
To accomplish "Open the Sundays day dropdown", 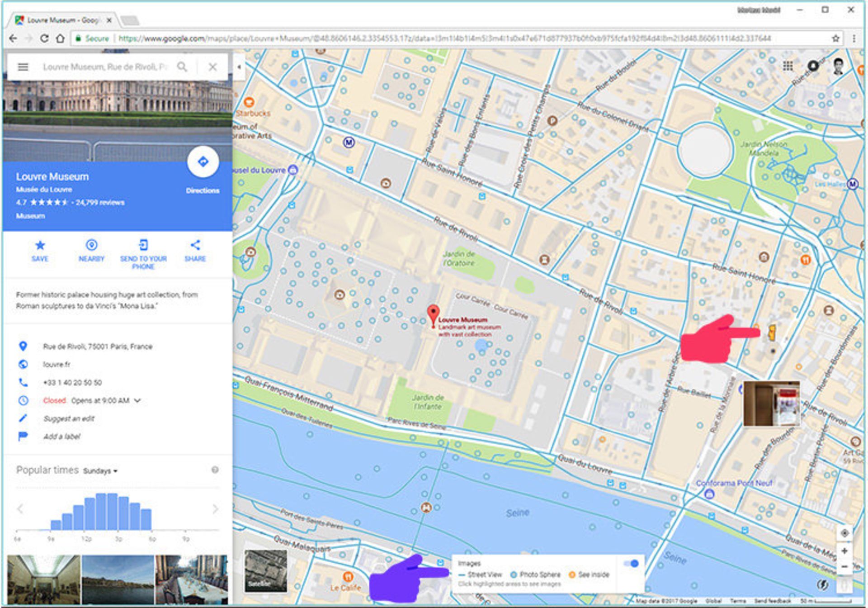I will tap(100, 471).
